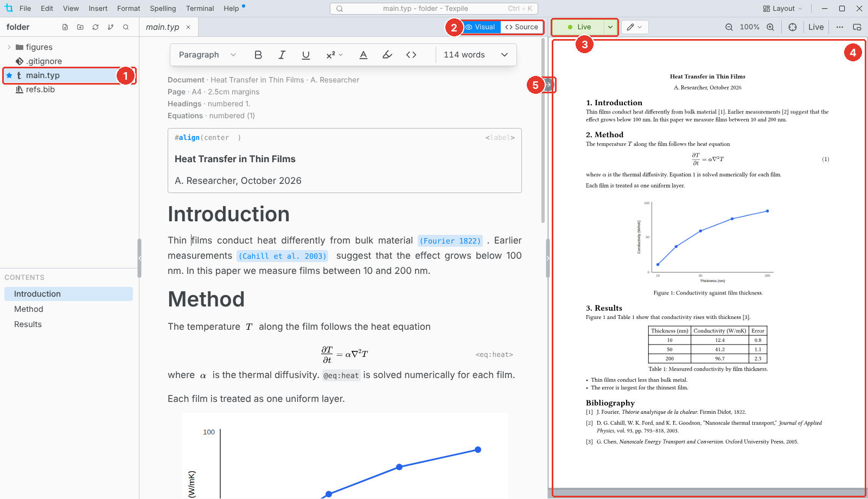Click the command search bar

tap(434, 9)
